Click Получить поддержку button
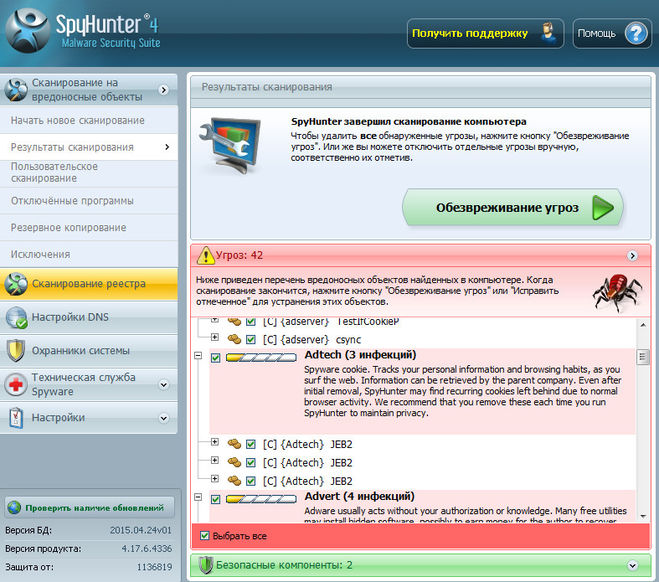 point(485,33)
